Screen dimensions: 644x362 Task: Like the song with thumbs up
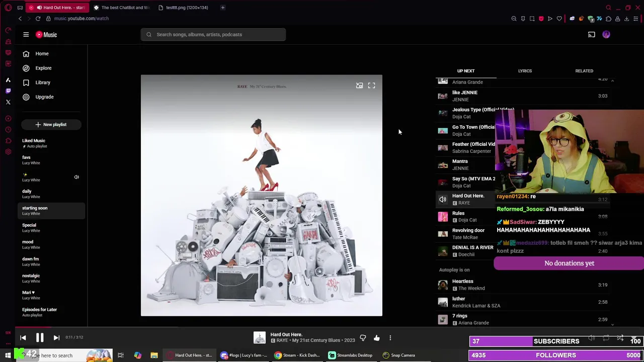click(376, 338)
